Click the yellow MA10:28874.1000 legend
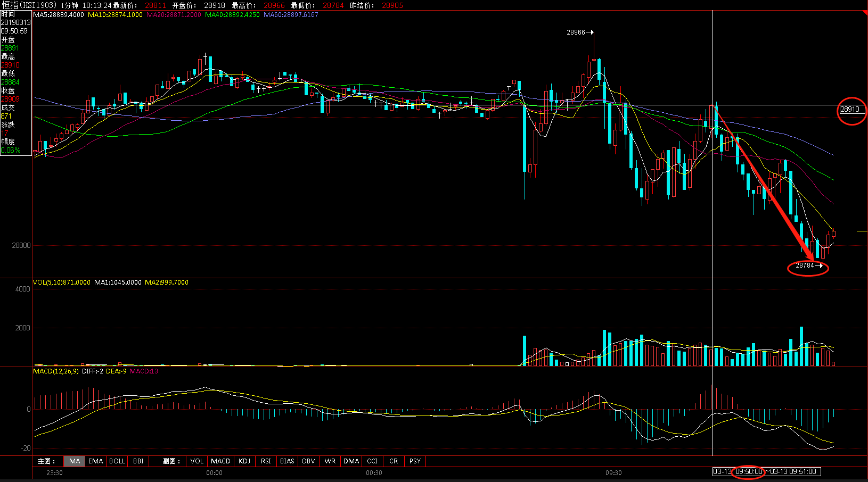The image size is (868, 482). coord(115,15)
